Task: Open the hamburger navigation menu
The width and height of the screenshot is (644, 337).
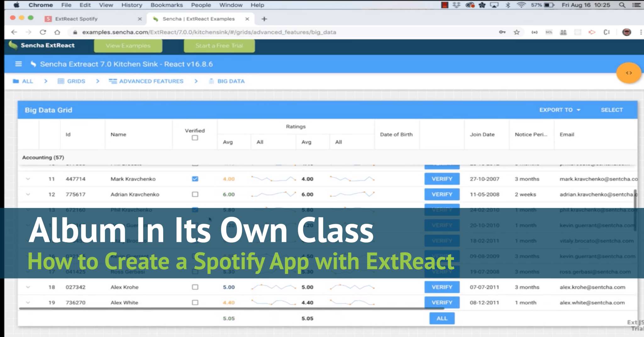Action: tap(19, 64)
